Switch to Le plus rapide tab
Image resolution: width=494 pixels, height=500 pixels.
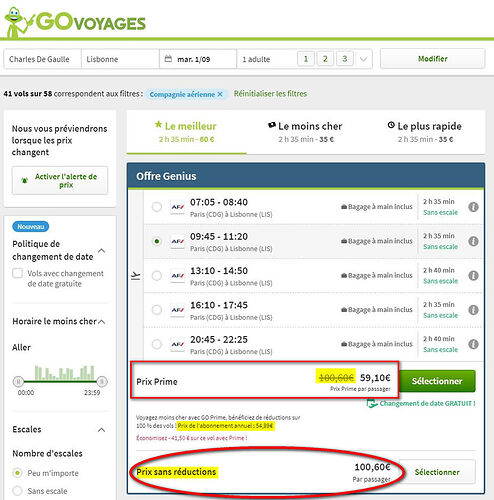(425, 132)
